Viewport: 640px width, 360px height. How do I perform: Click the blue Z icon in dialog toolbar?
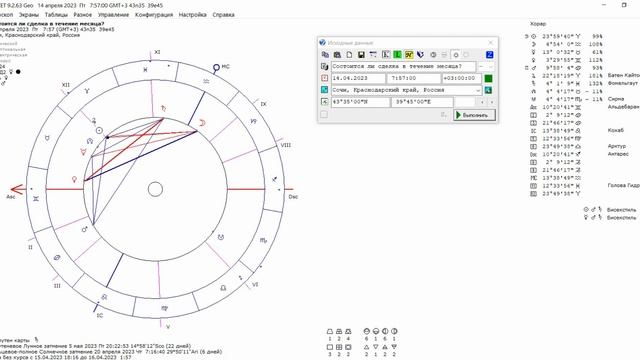(x=489, y=55)
